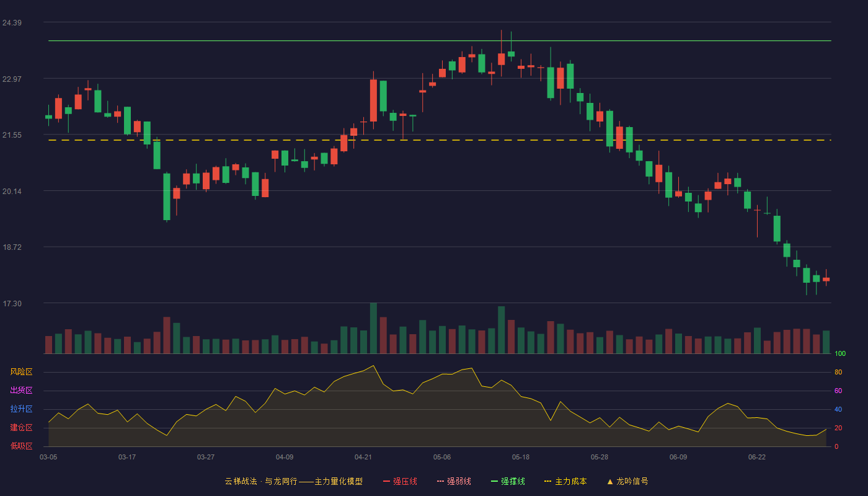Click the 18.72 price axis label
Viewport: 868px width, 496px height.
click(x=12, y=247)
